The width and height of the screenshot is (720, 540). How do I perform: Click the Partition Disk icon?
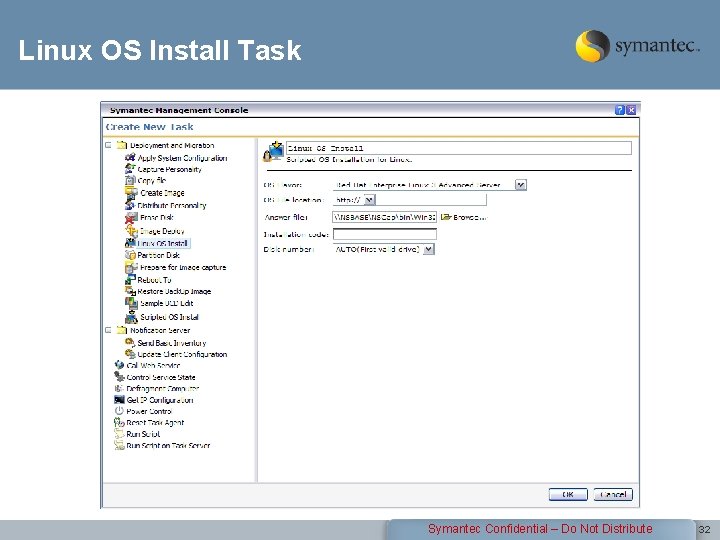pyautogui.click(x=130, y=255)
